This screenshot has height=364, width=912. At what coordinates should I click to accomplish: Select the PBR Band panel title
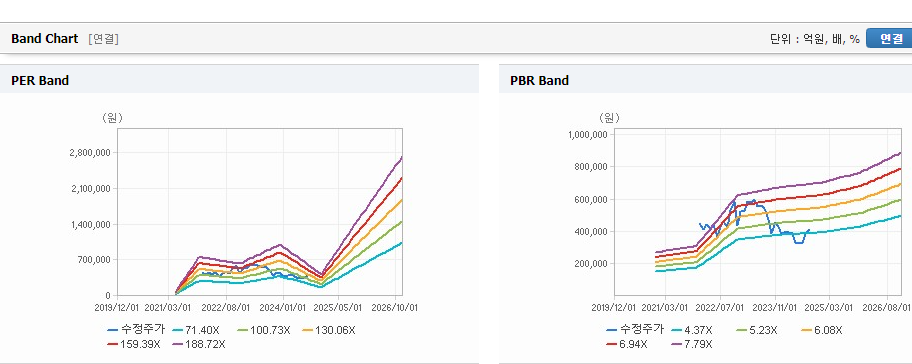(539, 81)
